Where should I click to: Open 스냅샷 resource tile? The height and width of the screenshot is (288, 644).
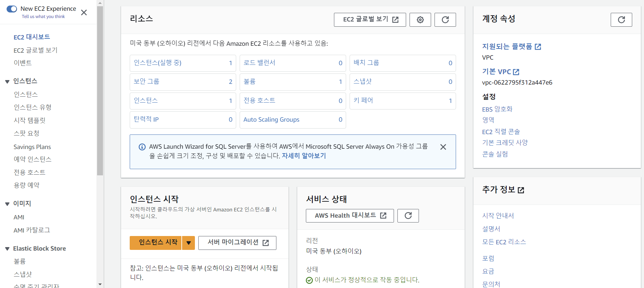tap(403, 82)
